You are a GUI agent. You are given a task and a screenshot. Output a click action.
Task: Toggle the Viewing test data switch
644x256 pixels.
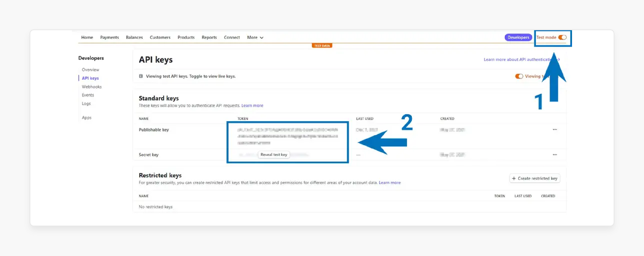point(519,76)
